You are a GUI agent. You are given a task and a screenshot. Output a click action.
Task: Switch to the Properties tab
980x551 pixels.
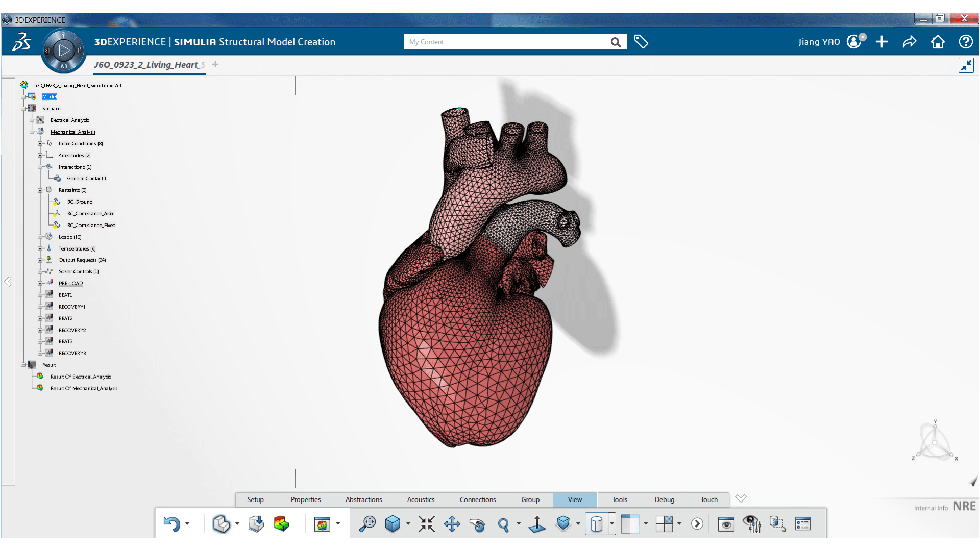306,499
